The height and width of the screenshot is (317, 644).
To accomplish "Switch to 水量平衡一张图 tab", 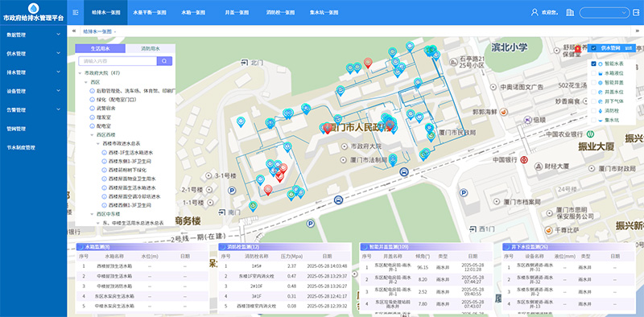I will click(x=150, y=12).
